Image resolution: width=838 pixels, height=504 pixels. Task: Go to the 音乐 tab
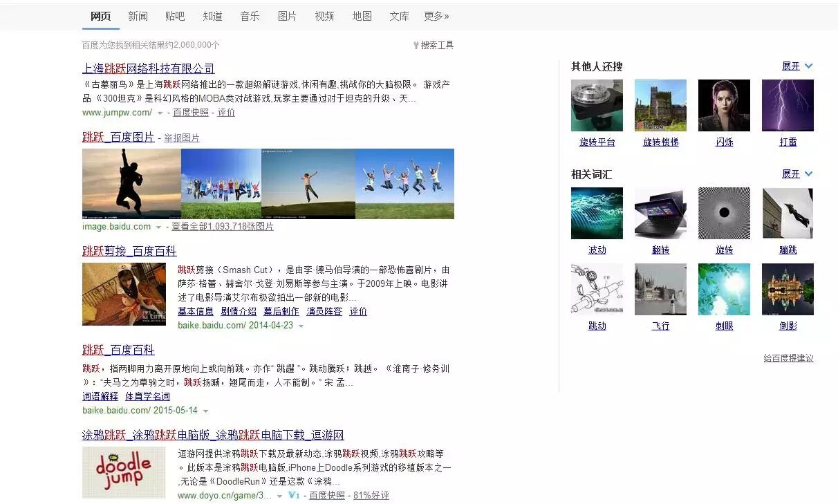[x=250, y=16]
